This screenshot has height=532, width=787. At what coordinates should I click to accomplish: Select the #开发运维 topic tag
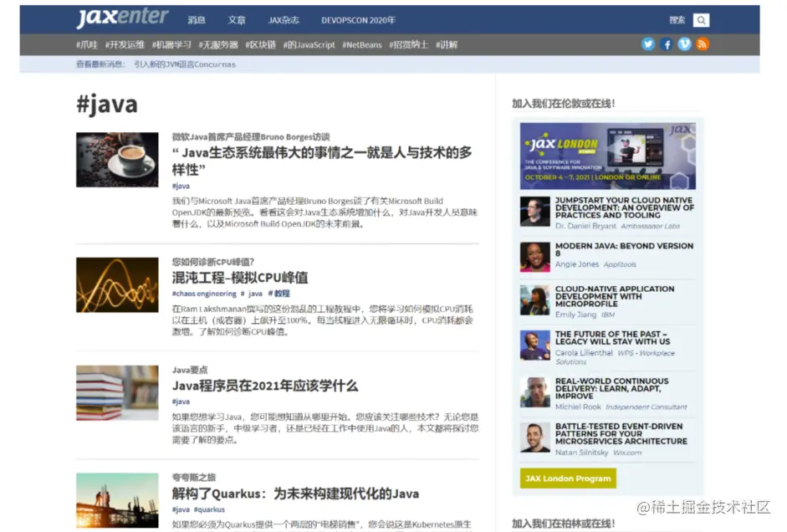(x=125, y=44)
